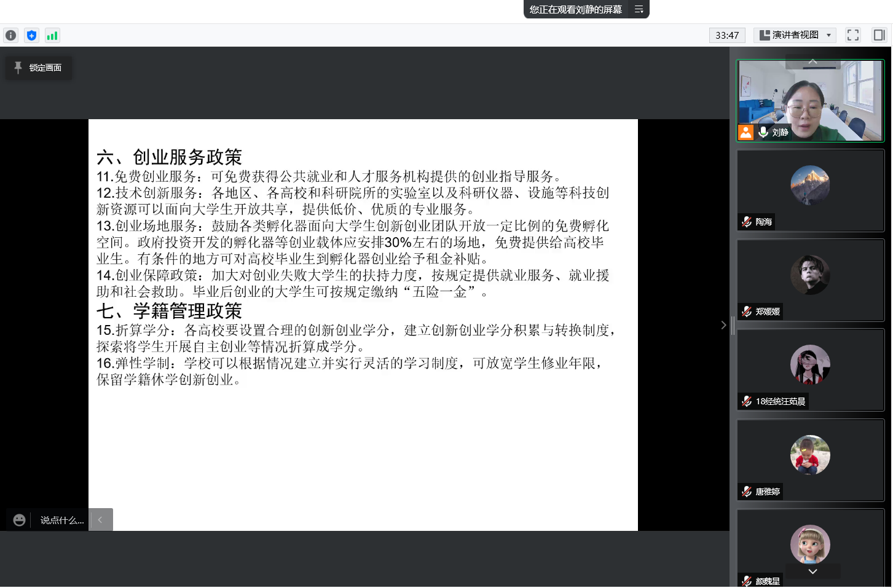Select 唐雅婷's video thumbnail
Viewport: 893px width, 588px height.
(x=810, y=459)
